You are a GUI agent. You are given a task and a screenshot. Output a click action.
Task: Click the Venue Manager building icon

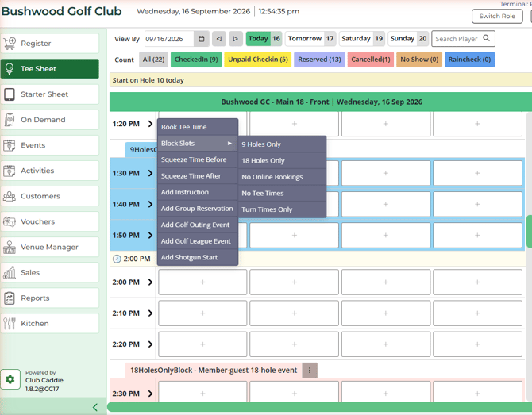tap(10, 247)
